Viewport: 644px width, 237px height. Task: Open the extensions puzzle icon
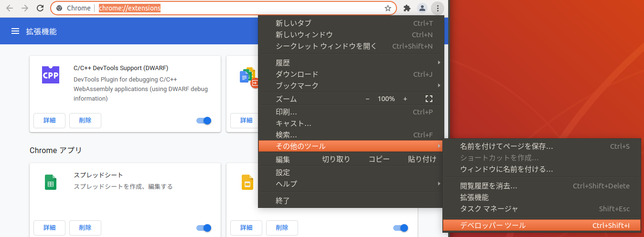pos(407,8)
